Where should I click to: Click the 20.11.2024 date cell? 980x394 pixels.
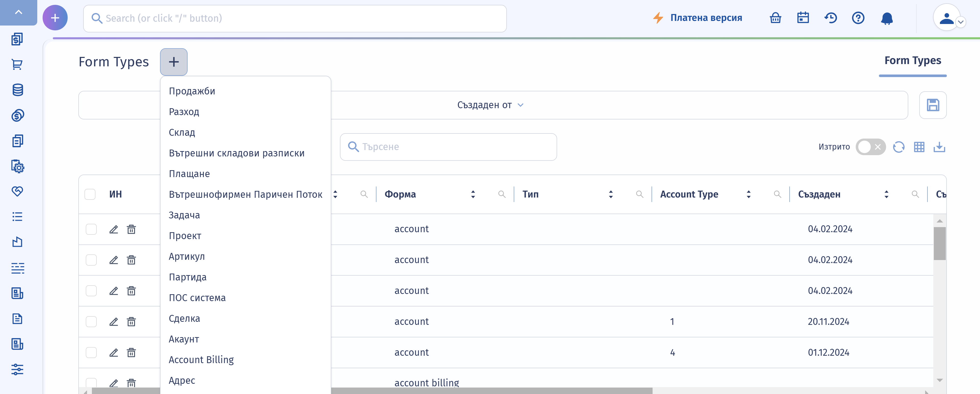point(829,322)
